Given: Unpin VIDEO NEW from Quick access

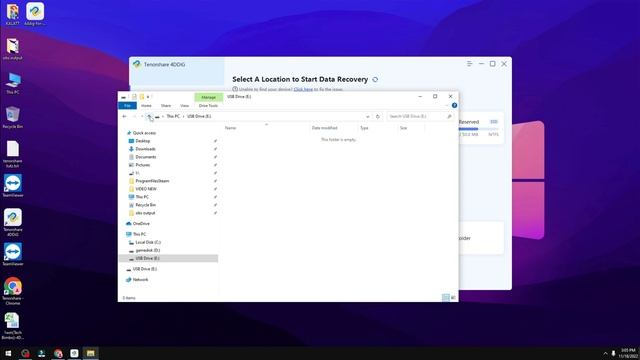Looking at the screenshot, I should click(215, 189).
